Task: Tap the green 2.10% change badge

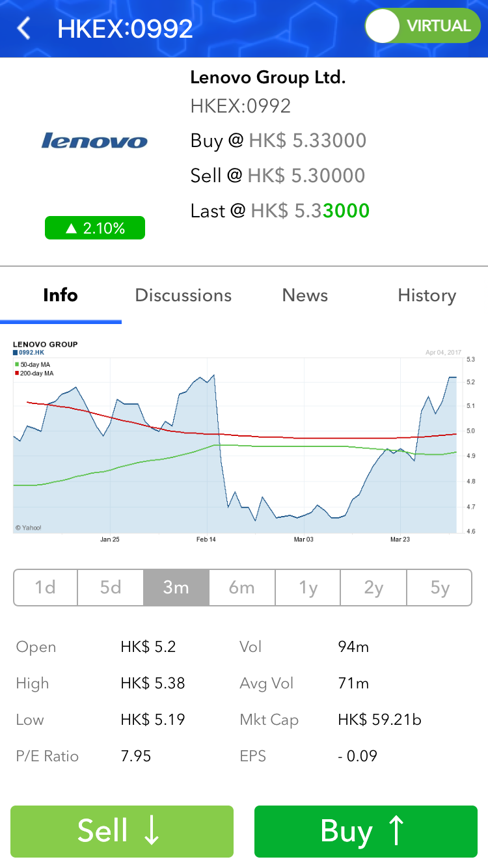Action: coord(95,228)
